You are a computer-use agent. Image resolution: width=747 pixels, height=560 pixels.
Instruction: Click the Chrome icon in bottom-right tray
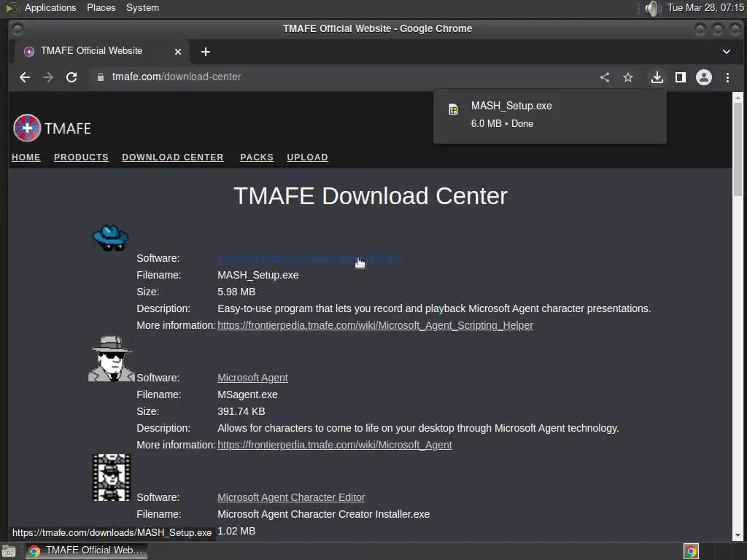click(x=691, y=551)
